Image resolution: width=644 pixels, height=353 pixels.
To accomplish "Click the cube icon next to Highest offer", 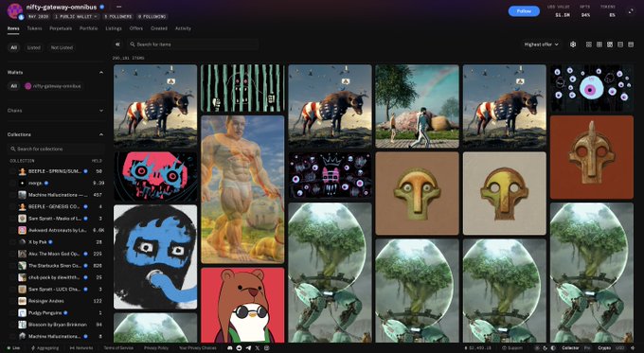I will coord(573,44).
